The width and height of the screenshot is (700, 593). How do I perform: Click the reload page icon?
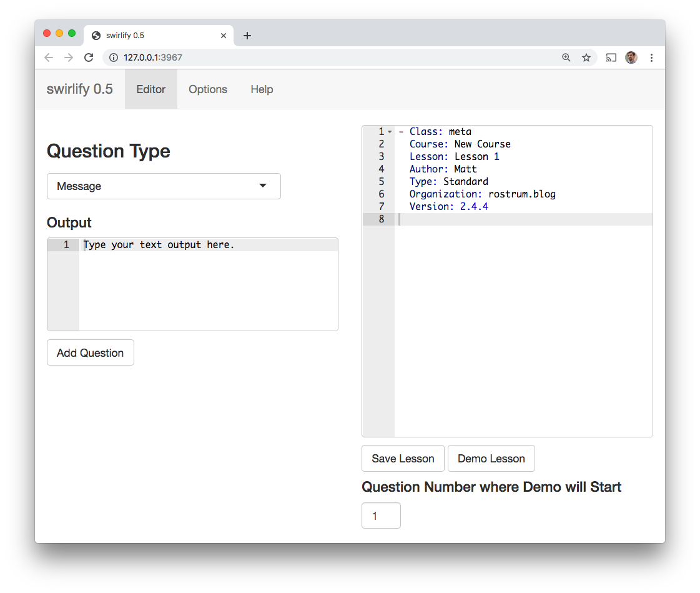pyautogui.click(x=89, y=57)
